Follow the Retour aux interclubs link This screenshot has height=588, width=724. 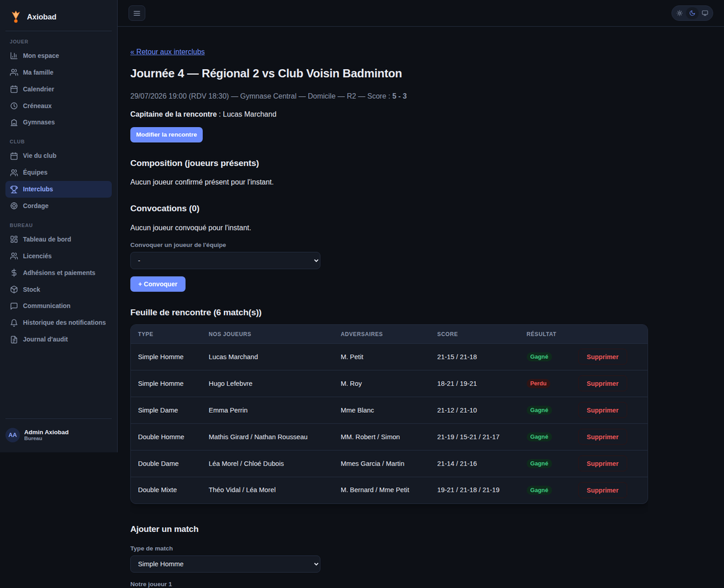(167, 52)
